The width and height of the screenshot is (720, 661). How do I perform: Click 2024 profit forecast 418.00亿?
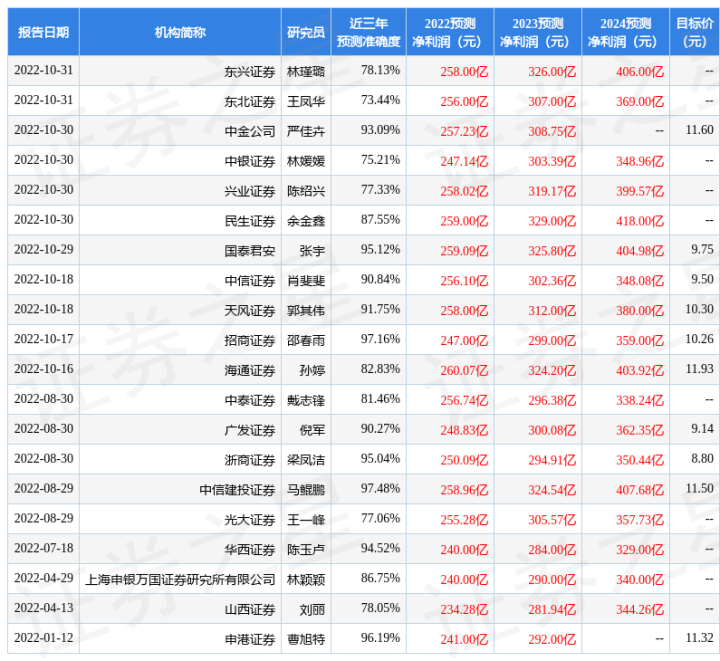640,221
